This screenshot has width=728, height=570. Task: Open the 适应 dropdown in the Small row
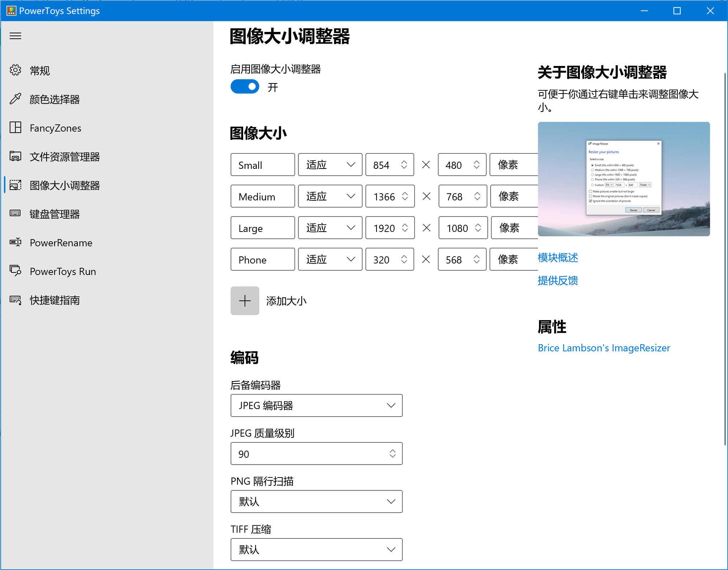coord(330,165)
